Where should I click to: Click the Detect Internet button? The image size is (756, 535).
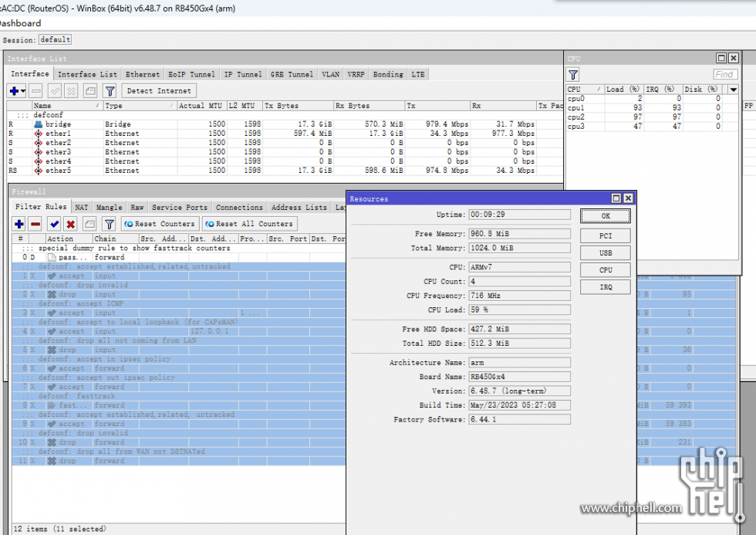pyautogui.click(x=159, y=90)
